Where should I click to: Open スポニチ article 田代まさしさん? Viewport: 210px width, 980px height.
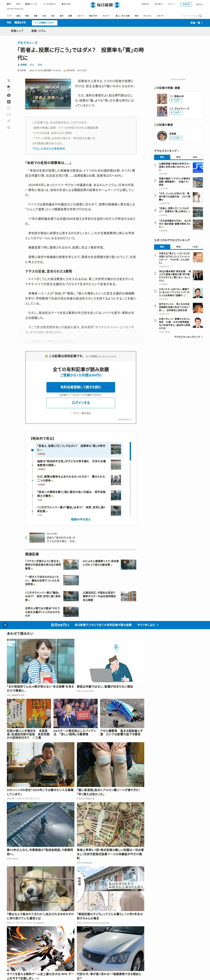175,307
